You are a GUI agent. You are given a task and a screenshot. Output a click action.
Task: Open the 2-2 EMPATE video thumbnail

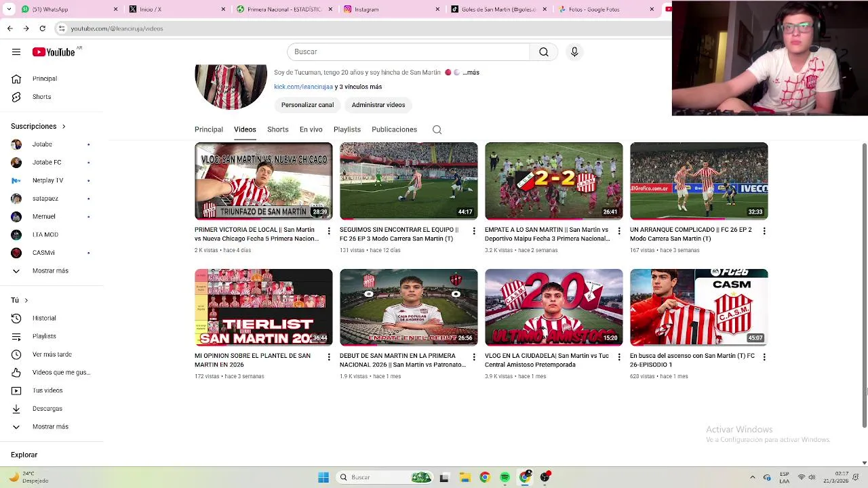click(x=554, y=181)
